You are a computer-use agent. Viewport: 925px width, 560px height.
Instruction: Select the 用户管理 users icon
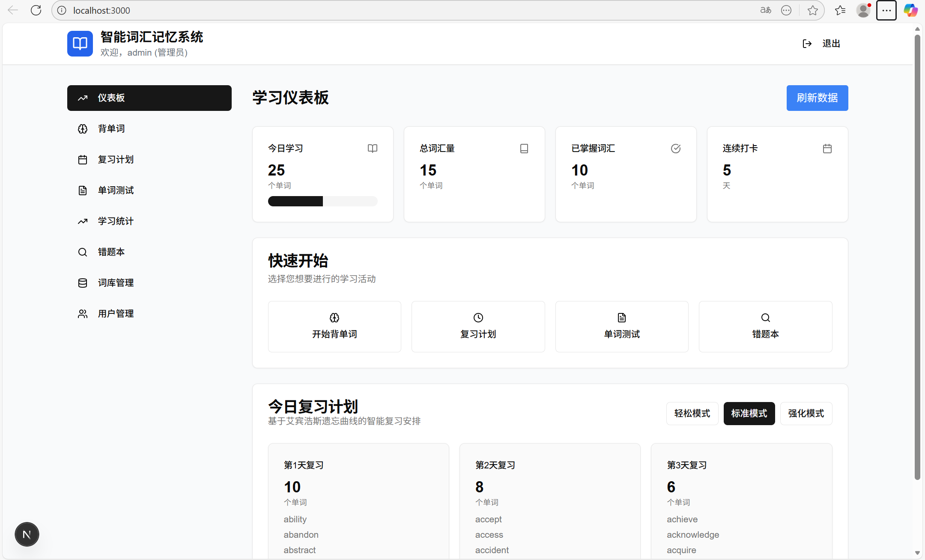(83, 313)
